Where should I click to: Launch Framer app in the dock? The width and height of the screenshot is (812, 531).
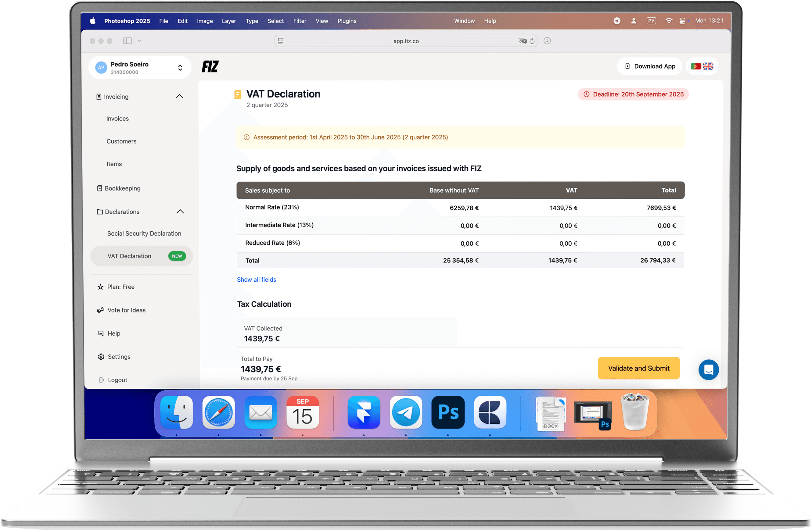pyautogui.click(x=364, y=412)
